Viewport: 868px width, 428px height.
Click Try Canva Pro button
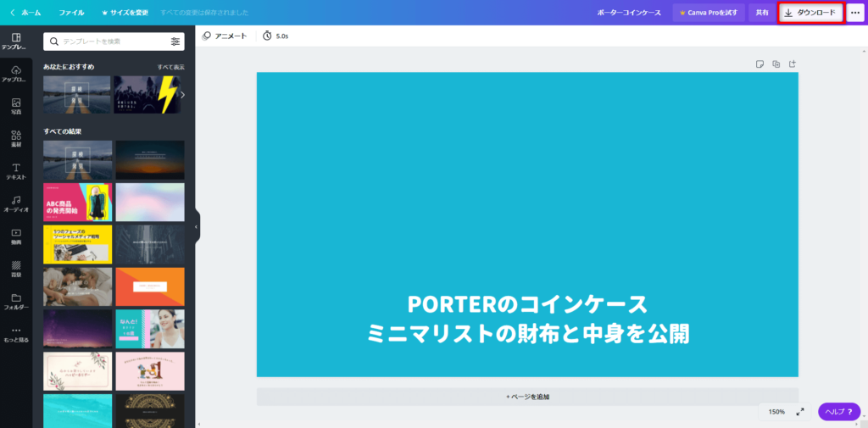(x=709, y=13)
